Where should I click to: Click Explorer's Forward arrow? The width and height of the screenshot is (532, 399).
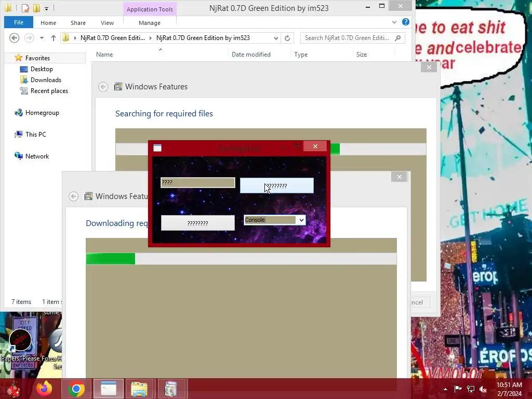click(29, 38)
